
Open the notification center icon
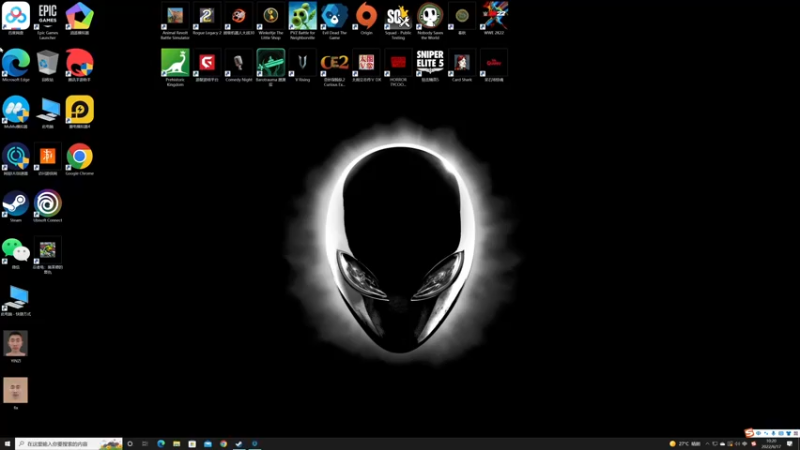click(790, 444)
